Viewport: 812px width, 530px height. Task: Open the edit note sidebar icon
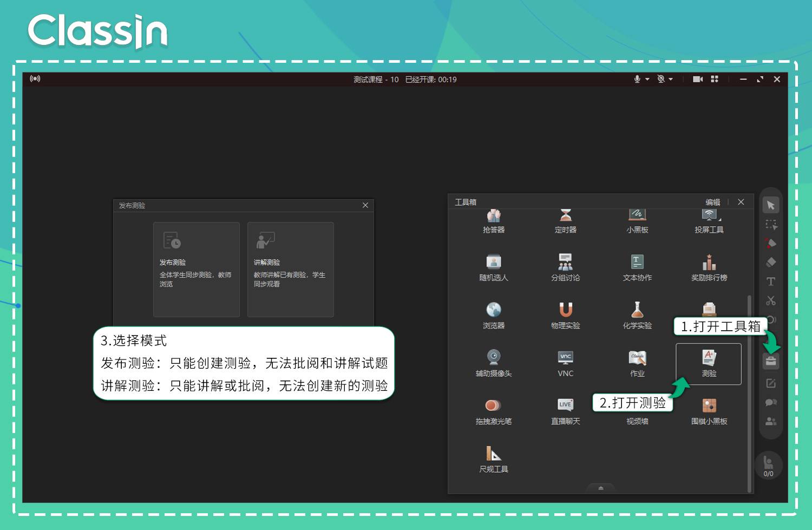point(771,383)
